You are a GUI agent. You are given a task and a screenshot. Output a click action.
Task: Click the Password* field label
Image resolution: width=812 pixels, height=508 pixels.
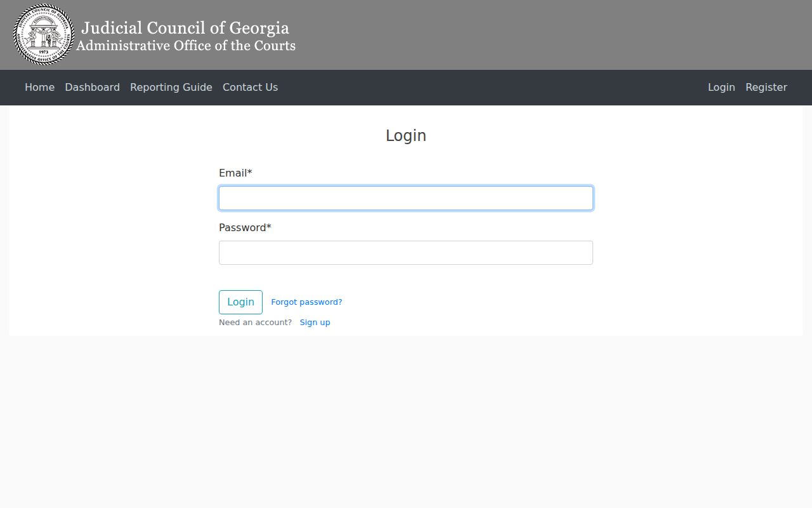click(245, 228)
